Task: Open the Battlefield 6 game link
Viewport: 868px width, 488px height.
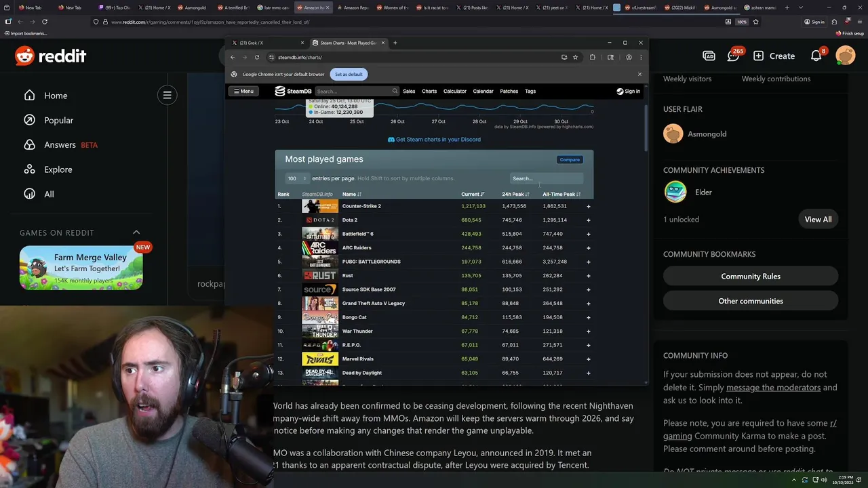Action: (x=357, y=234)
